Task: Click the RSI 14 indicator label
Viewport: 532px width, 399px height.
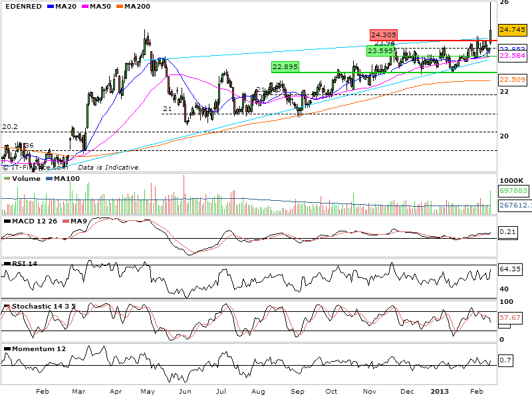Action: click(25, 263)
